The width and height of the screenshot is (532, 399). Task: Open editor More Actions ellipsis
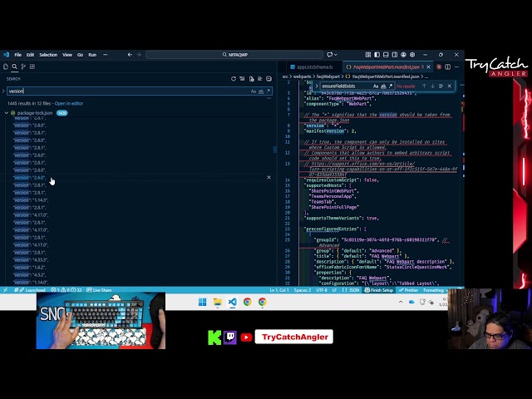tap(456, 67)
